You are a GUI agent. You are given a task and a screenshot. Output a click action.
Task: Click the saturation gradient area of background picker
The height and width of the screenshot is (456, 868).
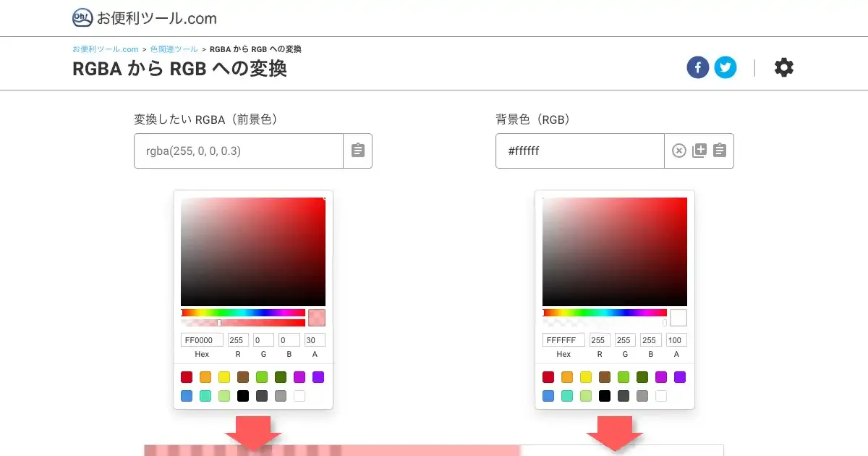click(614, 251)
